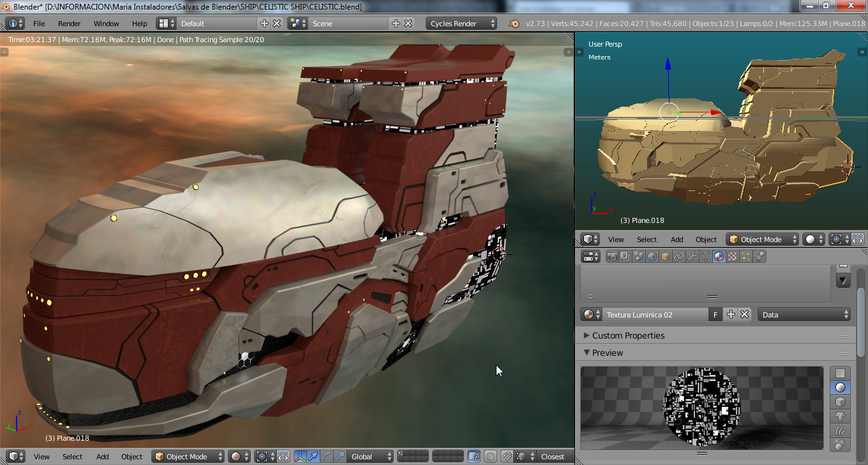Open the Particles properties tab (sparkles icon)
Image resolution: width=868 pixels, height=465 pixels.
click(746, 257)
